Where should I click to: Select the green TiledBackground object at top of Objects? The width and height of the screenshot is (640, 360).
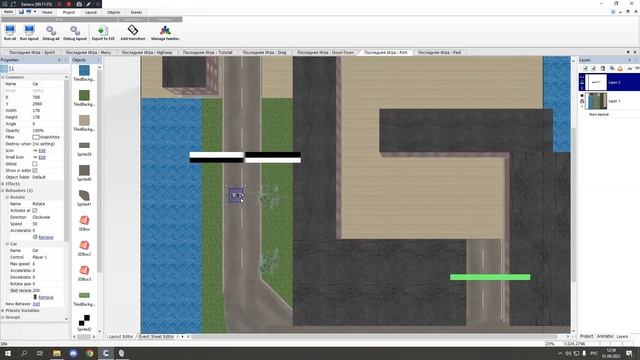tap(84, 96)
